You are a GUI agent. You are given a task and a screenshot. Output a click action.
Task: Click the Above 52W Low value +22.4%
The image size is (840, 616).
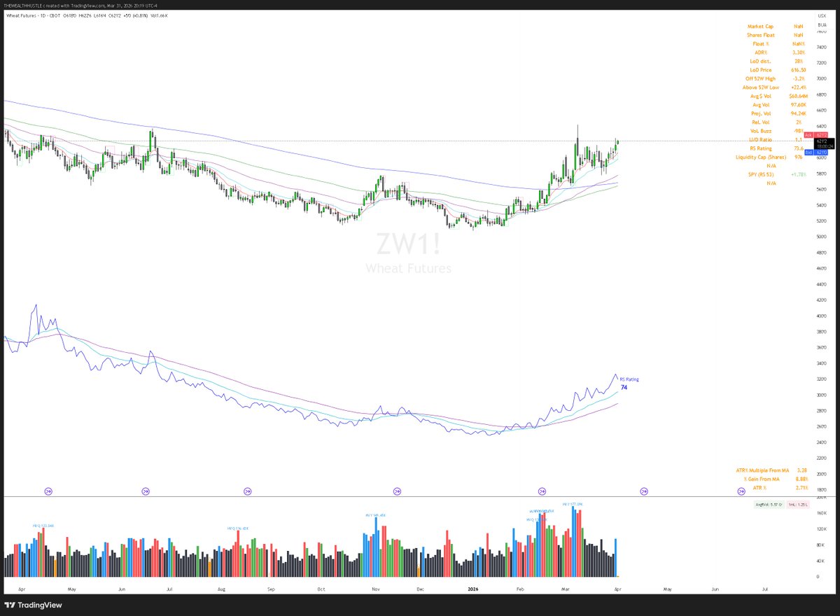[799, 87]
